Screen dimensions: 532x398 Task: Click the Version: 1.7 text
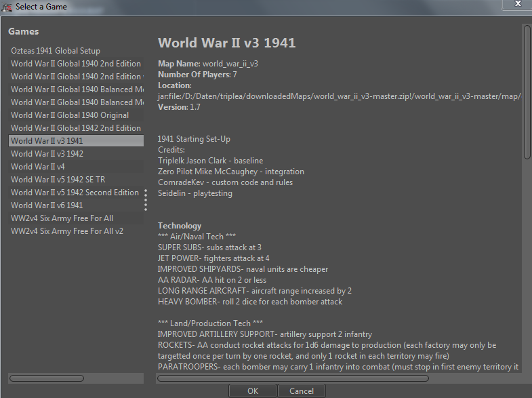pos(179,107)
